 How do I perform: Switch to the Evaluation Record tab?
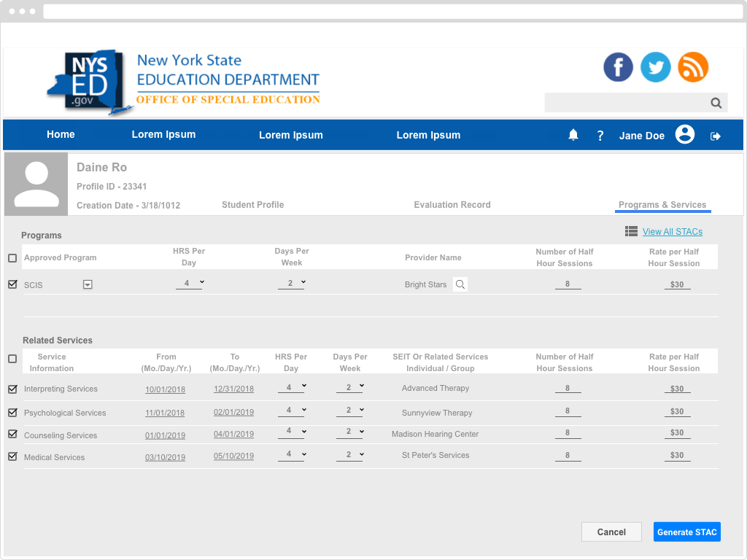(x=452, y=205)
